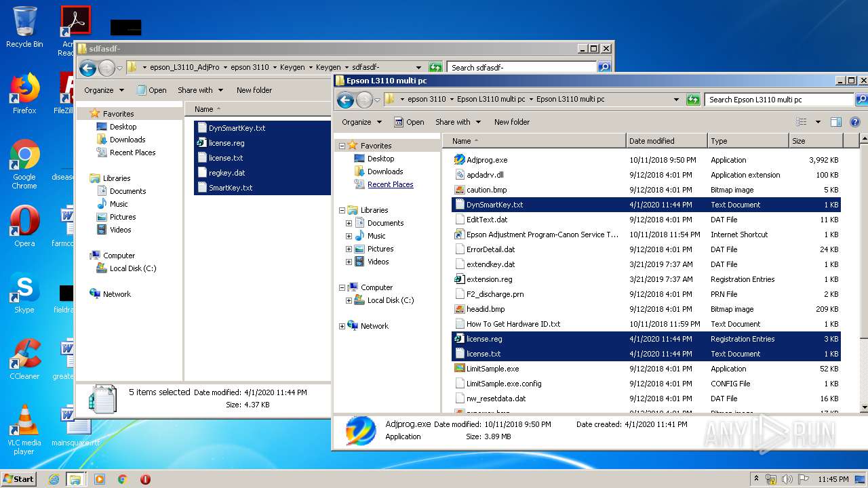Image resolution: width=868 pixels, height=488 pixels.
Task: Open Share with menu in sdfasdf- window
Action: click(200, 90)
